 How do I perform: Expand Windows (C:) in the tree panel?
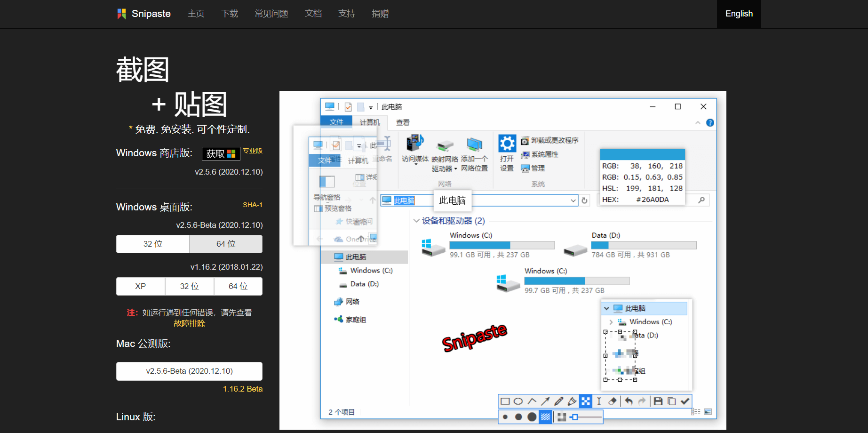[611, 322]
